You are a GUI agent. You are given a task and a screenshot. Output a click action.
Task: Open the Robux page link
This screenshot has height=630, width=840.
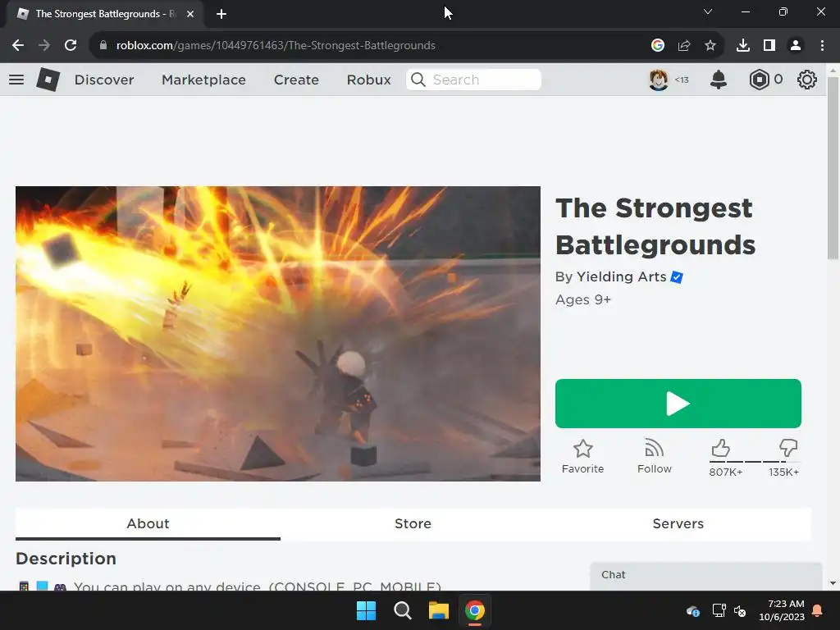(368, 80)
